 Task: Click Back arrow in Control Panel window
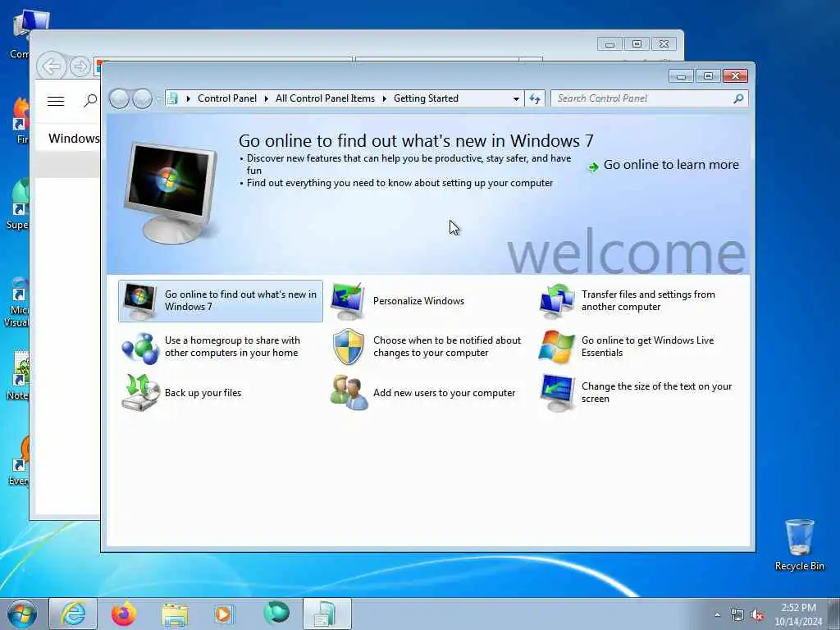119,98
